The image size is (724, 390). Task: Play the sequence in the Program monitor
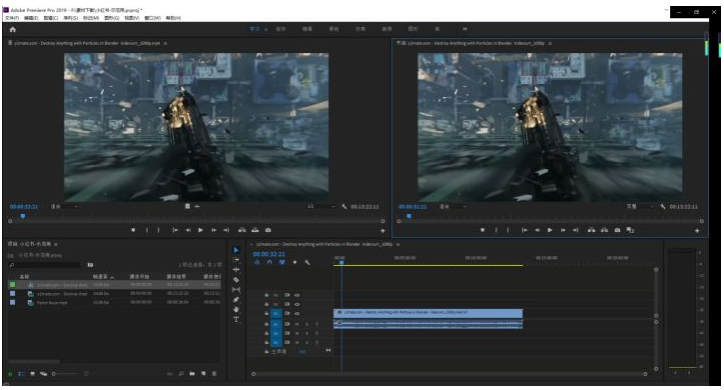(x=550, y=230)
